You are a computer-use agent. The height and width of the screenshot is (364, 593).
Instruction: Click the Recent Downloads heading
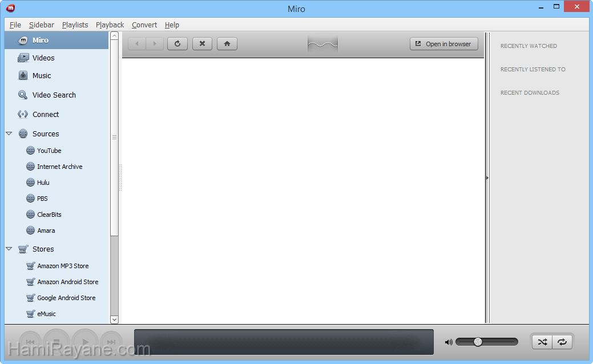pyautogui.click(x=530, y=93)
